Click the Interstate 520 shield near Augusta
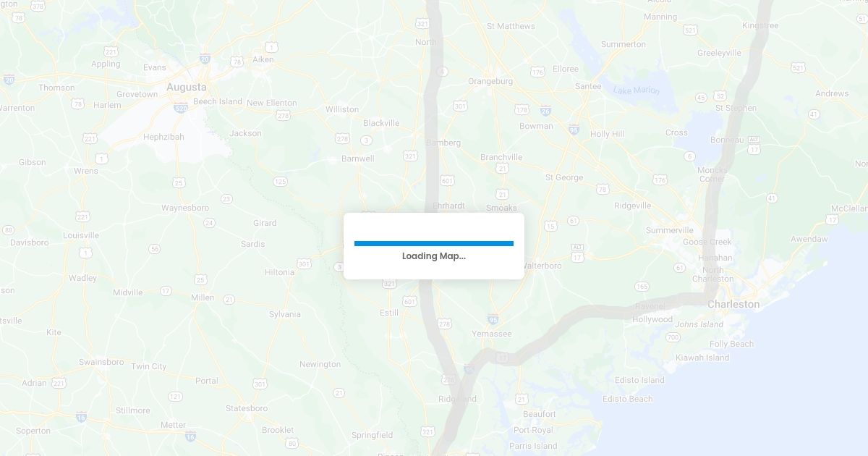The height and width of the screenshot is (456, 868). coord(181,107)
